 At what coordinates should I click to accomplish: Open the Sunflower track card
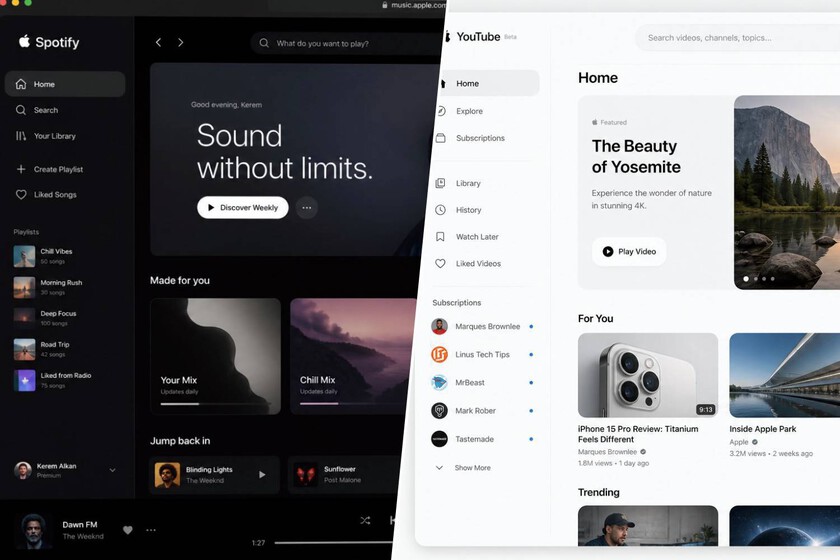click(344, 475)
